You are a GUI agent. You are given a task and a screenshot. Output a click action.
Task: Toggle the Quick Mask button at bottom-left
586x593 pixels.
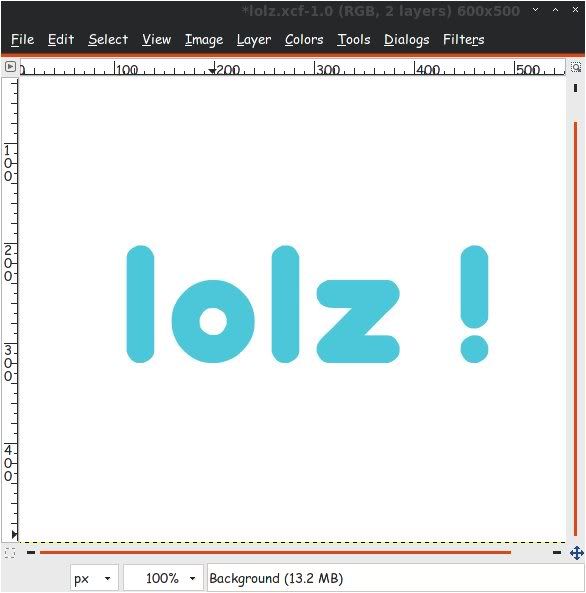[x=10, y=553]
